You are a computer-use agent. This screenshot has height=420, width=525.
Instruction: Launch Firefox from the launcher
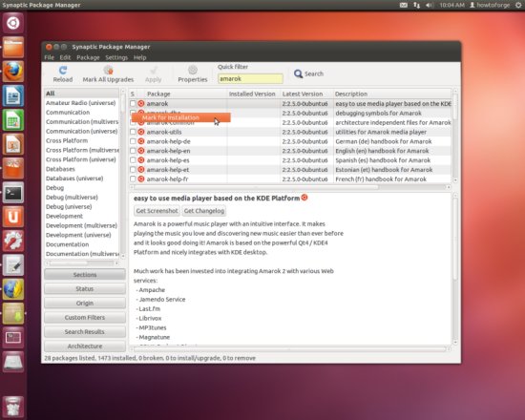click(13, 72)
